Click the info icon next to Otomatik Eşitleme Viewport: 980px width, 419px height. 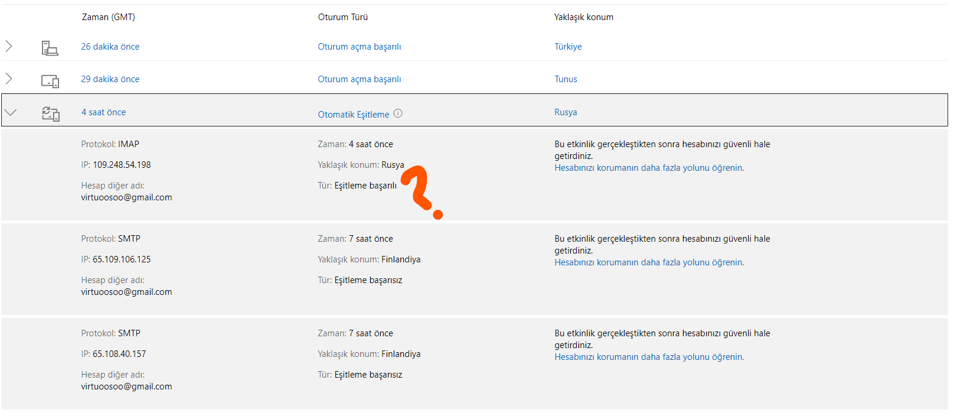(398, 113)
